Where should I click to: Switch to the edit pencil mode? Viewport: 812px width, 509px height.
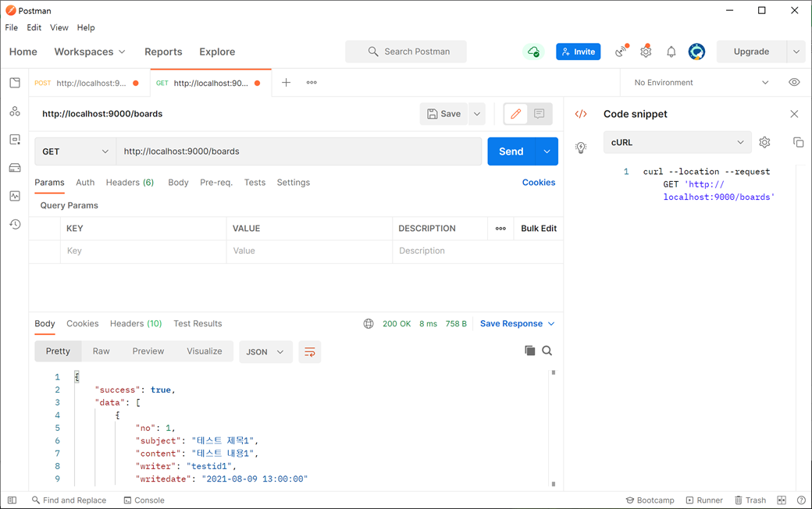coord(516,114)
